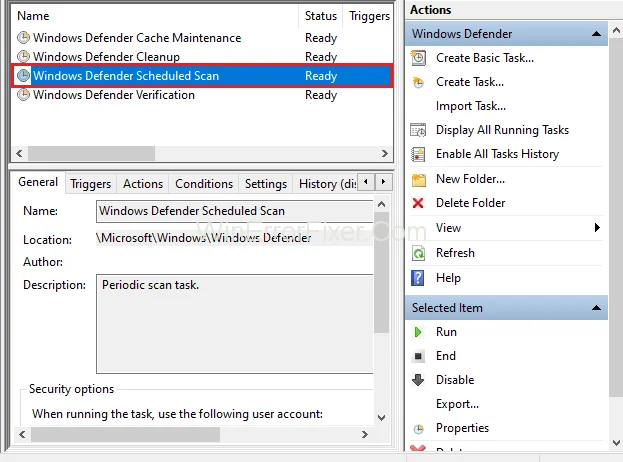Click Import Task link
This screenshot has height=462, width=623.
click(470, 106)
